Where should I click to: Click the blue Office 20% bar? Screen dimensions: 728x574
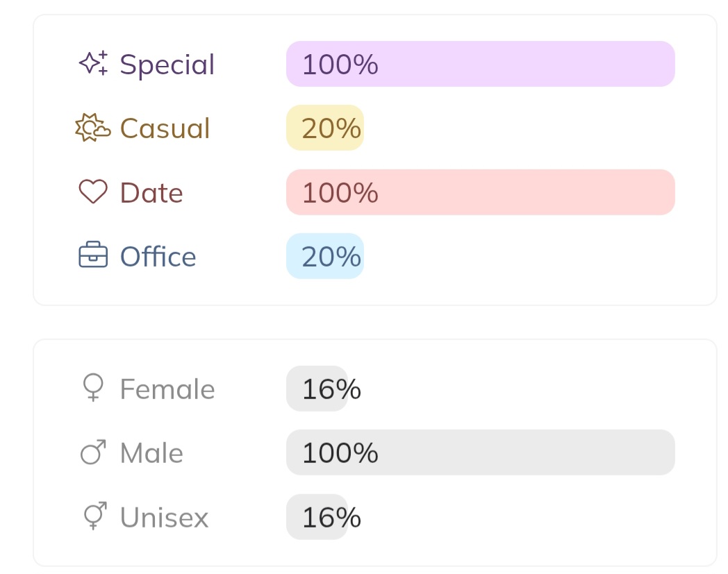pyautogui.click(x=325, y=256)
